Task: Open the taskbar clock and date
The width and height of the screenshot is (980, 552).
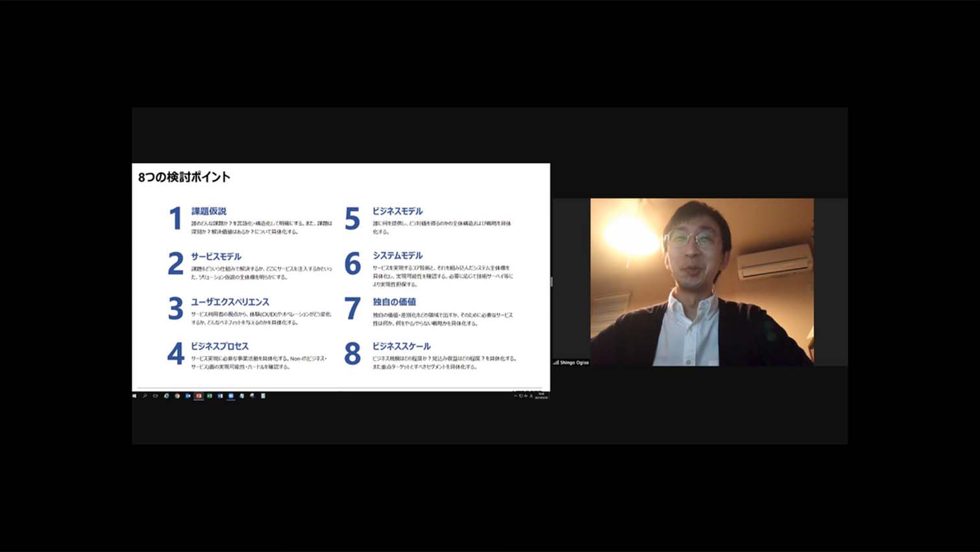Action: coord(541,395)
